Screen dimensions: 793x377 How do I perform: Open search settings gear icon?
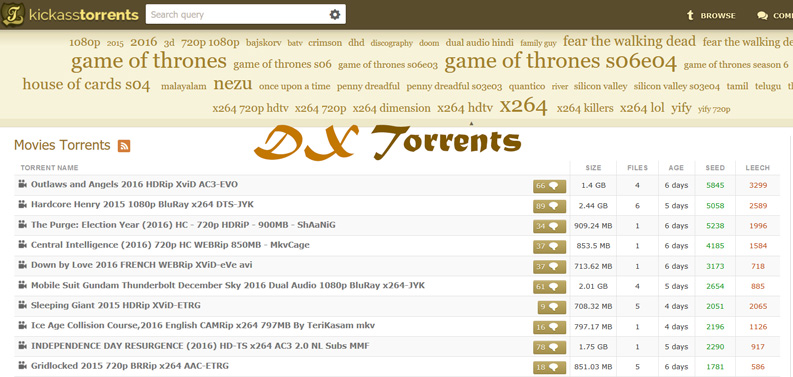pos(335,15)
